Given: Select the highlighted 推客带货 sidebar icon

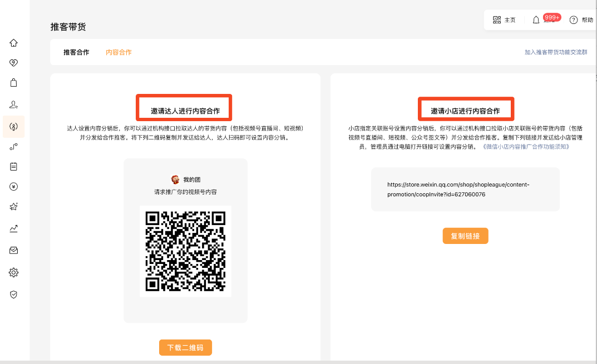Looking at the screenshot, I should coord(14,126).
